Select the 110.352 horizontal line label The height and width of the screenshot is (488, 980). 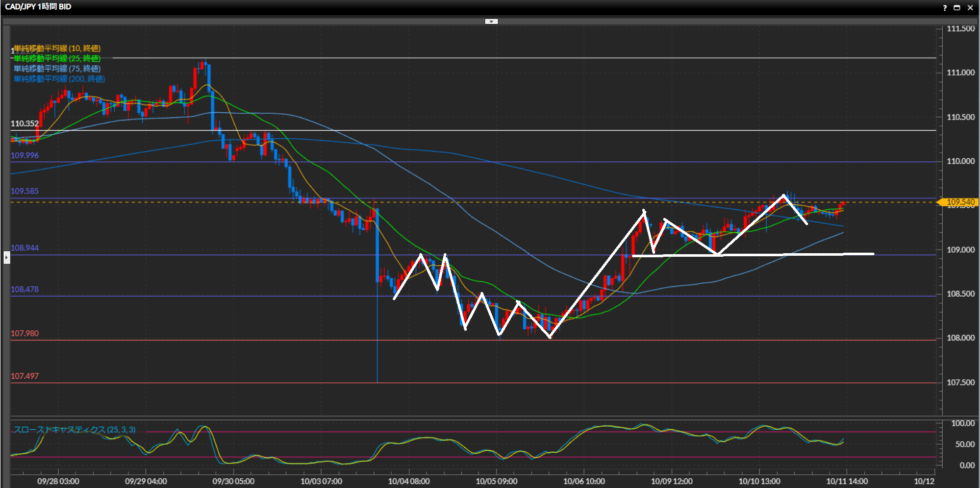(24, 124)
